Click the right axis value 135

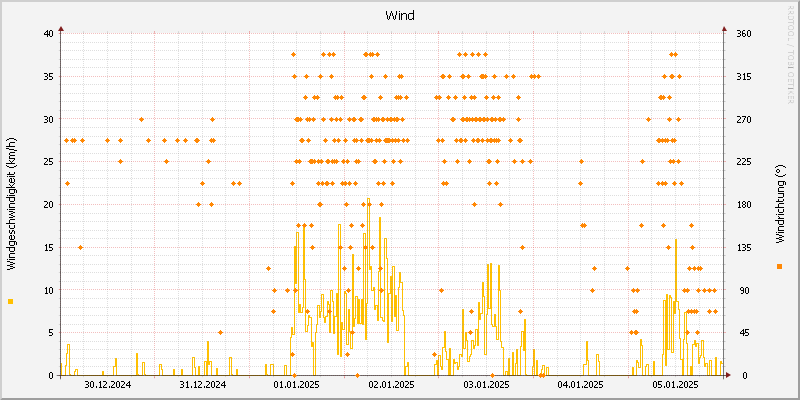[744, 247]
